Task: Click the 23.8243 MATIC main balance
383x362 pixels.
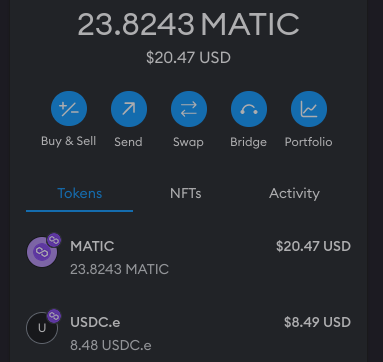Action: point(188,24)
